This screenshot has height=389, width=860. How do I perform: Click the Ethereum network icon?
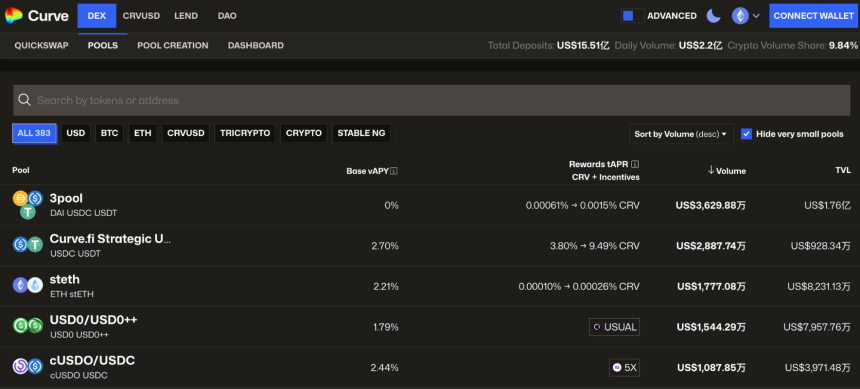pyautogui.click(x=740, y=16)
